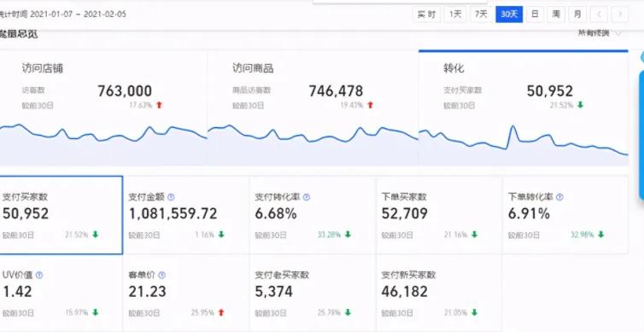This screenshot has height=332, width=644.
Task: Go to previous period with left arrow
Action: coord(600,15)
